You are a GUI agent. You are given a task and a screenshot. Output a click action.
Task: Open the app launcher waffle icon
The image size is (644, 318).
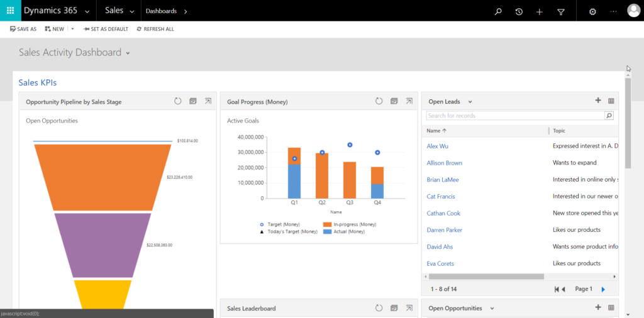pyautogui.click(x=10, y=11)
